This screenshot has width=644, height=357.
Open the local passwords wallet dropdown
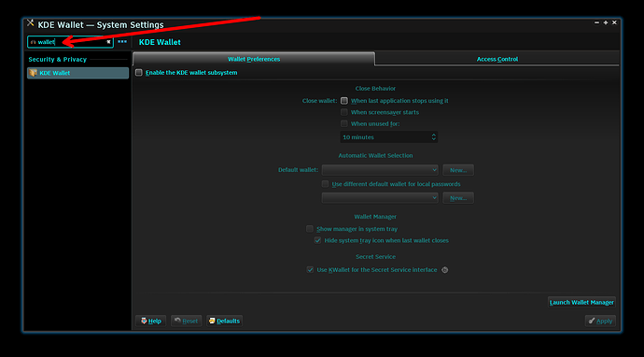pos(380,198)
